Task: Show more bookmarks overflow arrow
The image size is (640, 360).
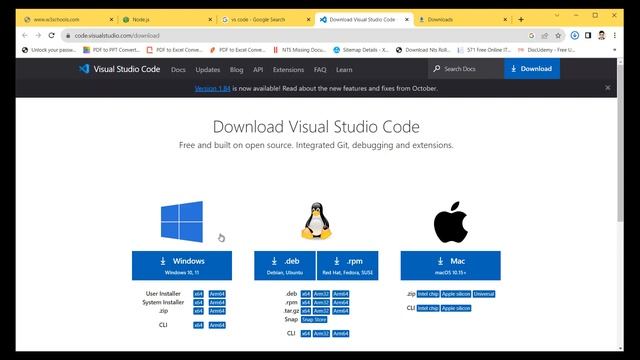Action: 614,50
